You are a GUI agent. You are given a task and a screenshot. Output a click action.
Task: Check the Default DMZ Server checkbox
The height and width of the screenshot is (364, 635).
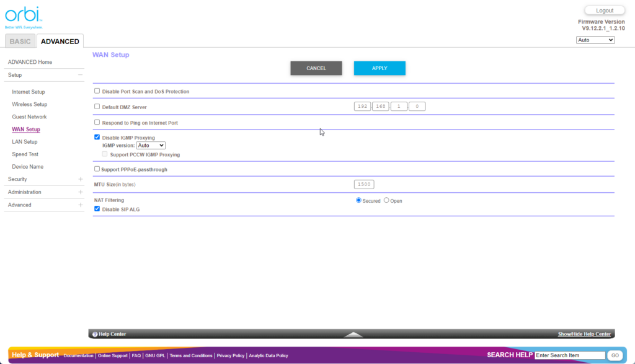(x=97, y=106)
